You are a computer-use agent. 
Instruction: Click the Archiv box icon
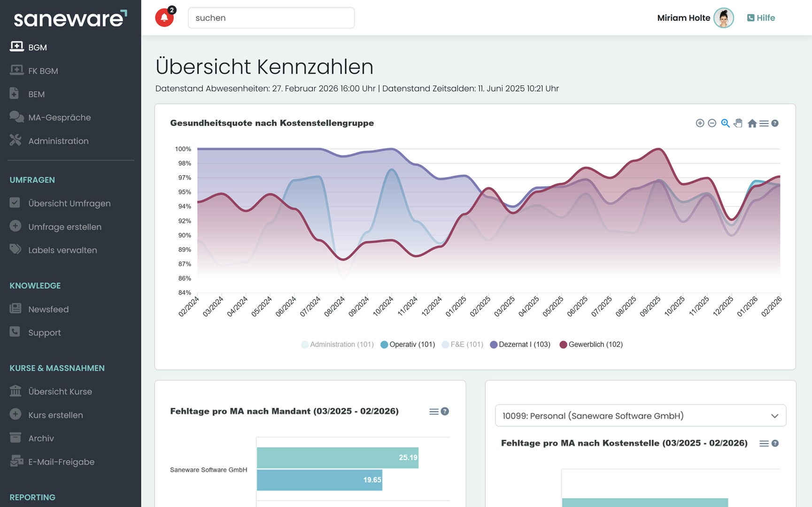[15, 438]
